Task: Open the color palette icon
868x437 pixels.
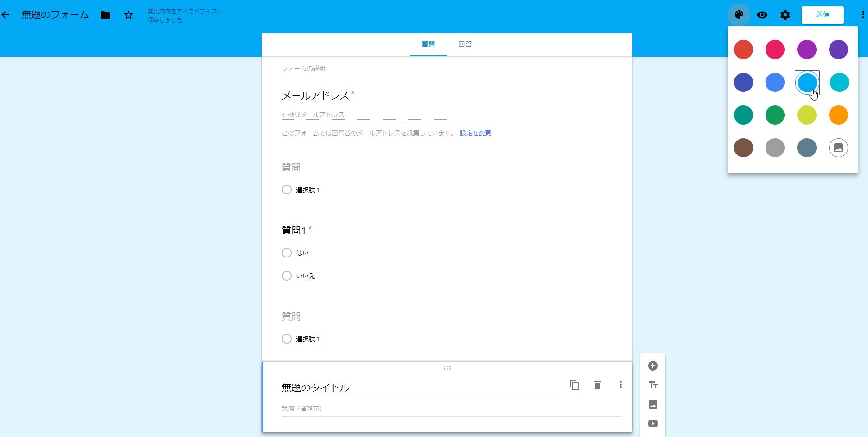Action: click(739, 15)
